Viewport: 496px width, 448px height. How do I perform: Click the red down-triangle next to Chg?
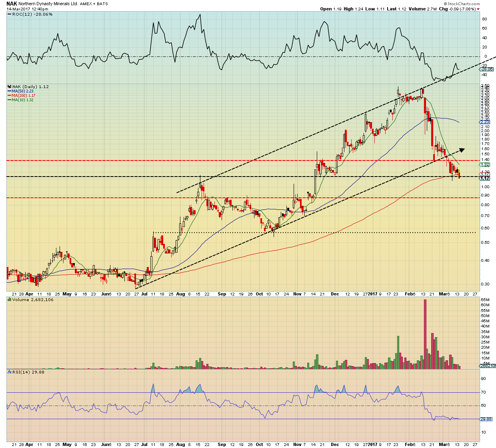[478, 9]
